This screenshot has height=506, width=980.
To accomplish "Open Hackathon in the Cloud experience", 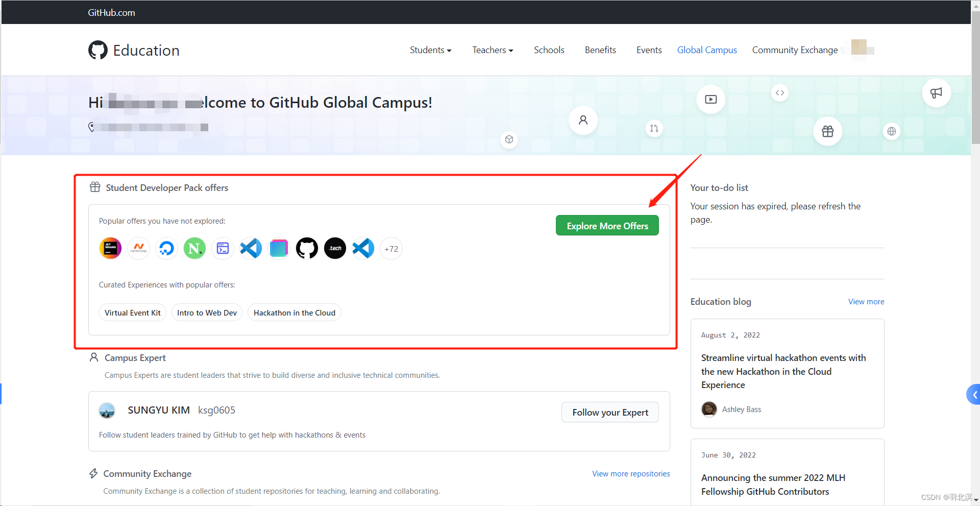I will 294,312.
